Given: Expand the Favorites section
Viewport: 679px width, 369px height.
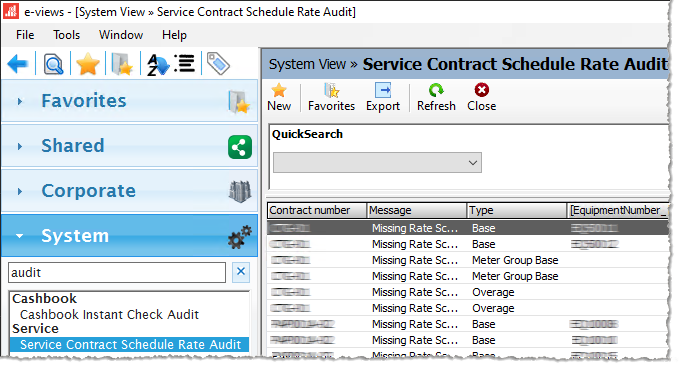Looking at the screenshot, I should [19, 101].
